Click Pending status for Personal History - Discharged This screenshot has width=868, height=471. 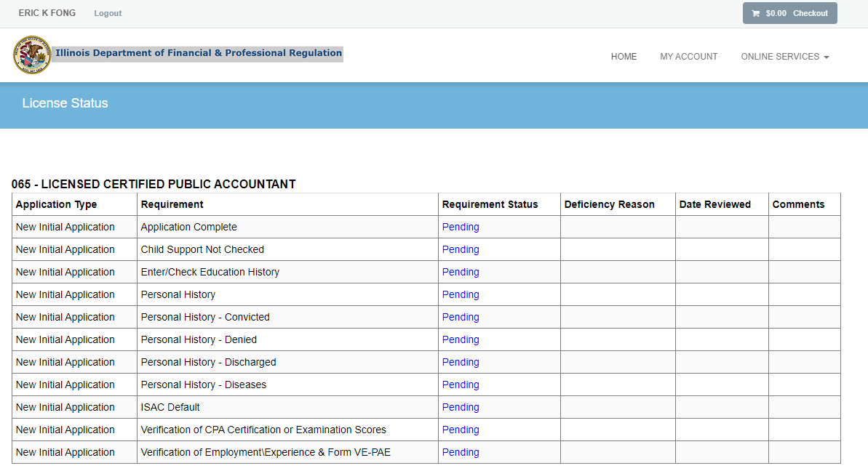[461, 363]
